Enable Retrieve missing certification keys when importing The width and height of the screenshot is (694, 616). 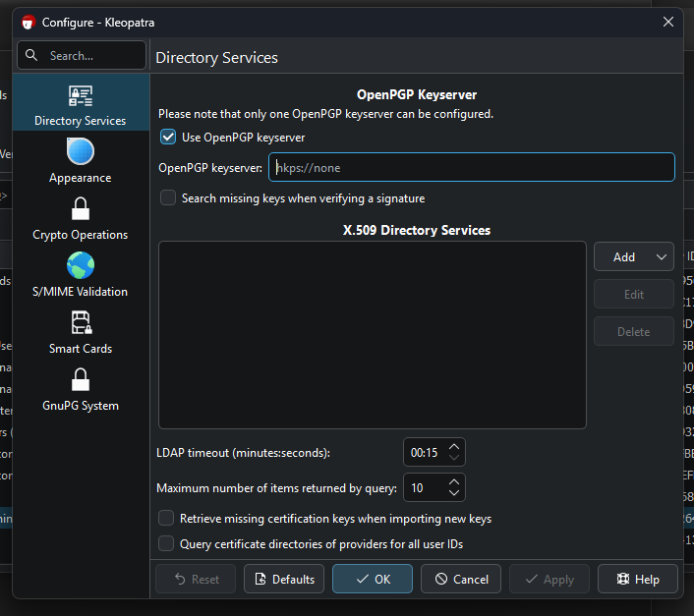coord(166,518)
